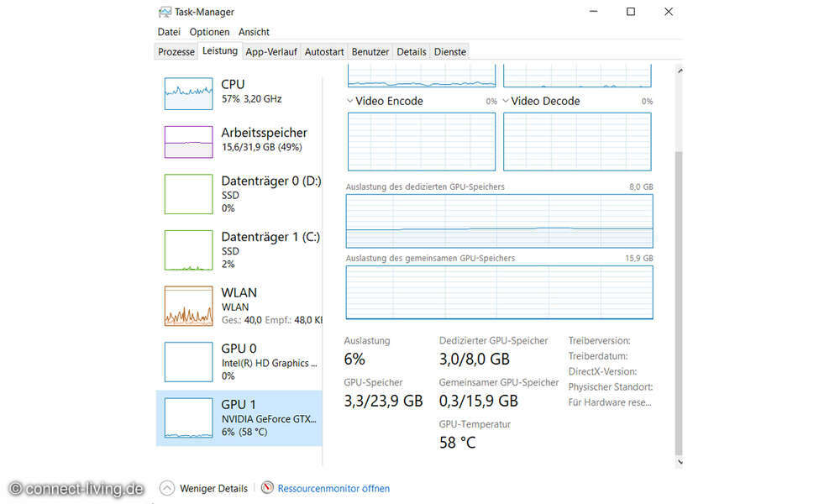
Task: Open the Datei menu
Action: coord(169,32)
